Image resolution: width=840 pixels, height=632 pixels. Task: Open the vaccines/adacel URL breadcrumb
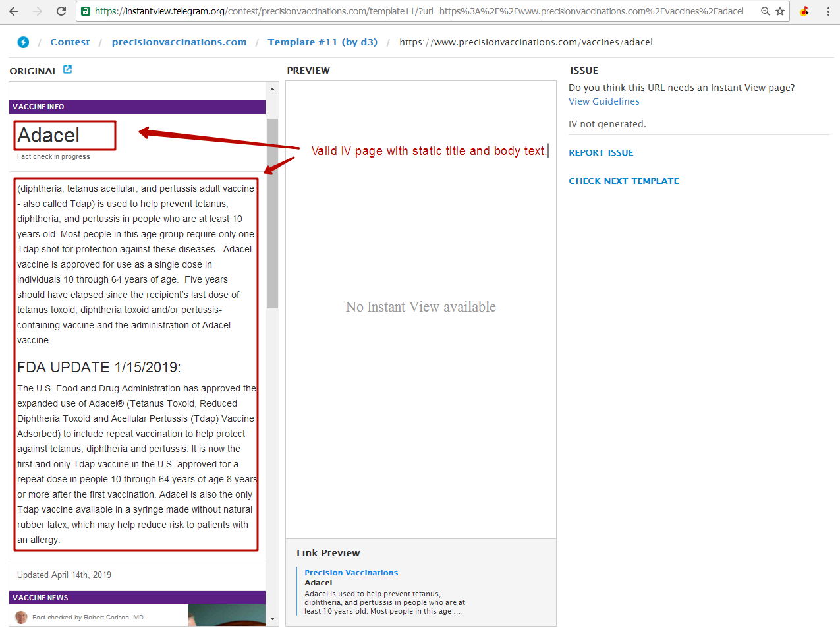(x=526, y=42)
